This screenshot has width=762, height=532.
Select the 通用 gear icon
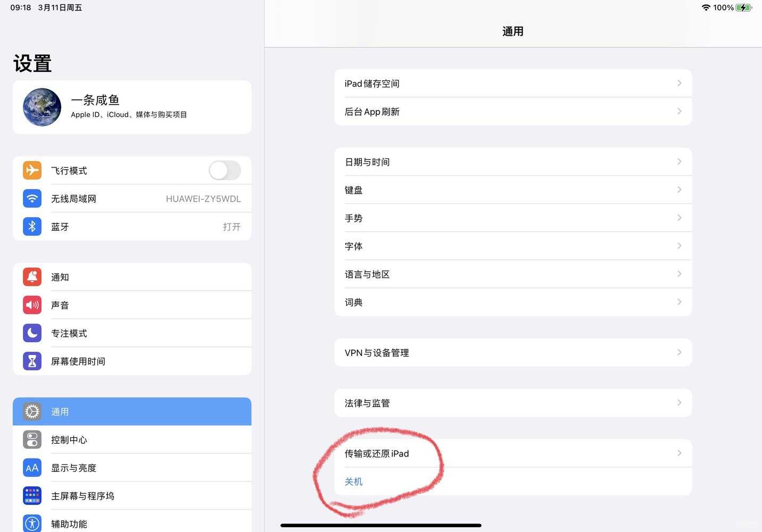[32, 411]
